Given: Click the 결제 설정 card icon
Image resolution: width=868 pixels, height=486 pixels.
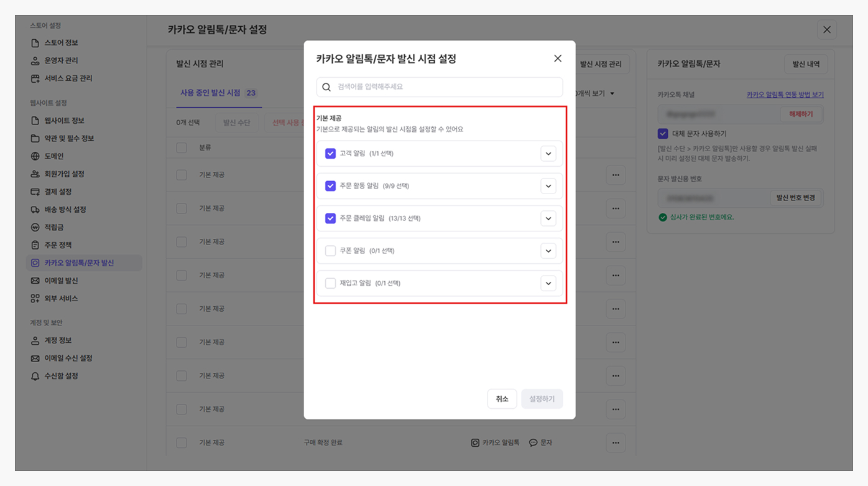Looking at the screenshot, I should point(35,192).
